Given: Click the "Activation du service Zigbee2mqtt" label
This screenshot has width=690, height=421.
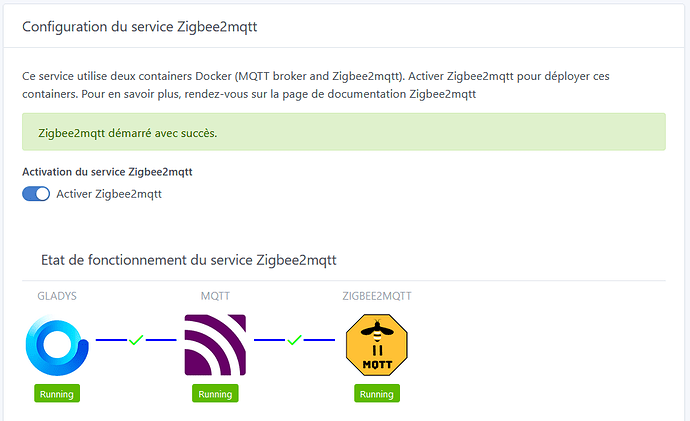Looking at the screenshot, I should [106, 172].
